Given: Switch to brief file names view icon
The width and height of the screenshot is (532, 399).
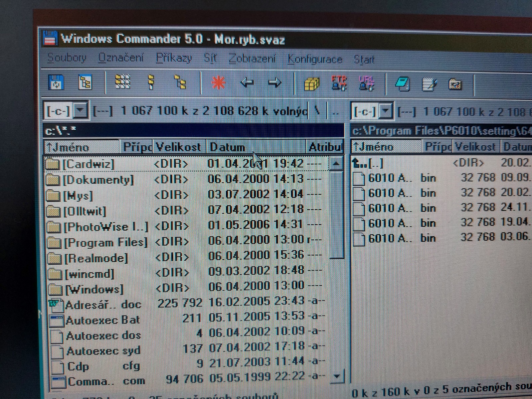Looking at the screenshot, I should coord(122,82).
